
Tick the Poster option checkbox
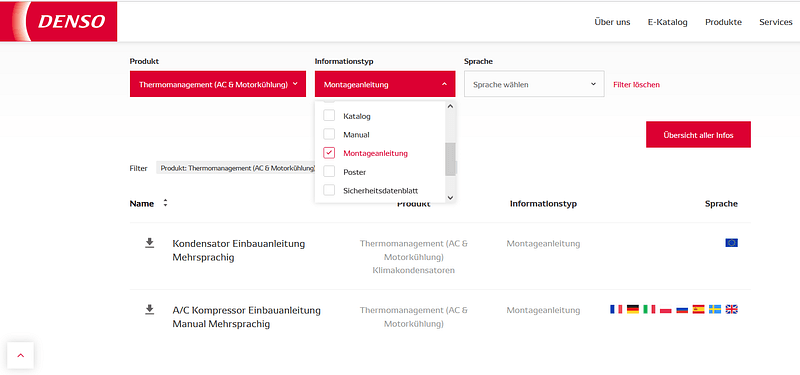pos(329,171)
